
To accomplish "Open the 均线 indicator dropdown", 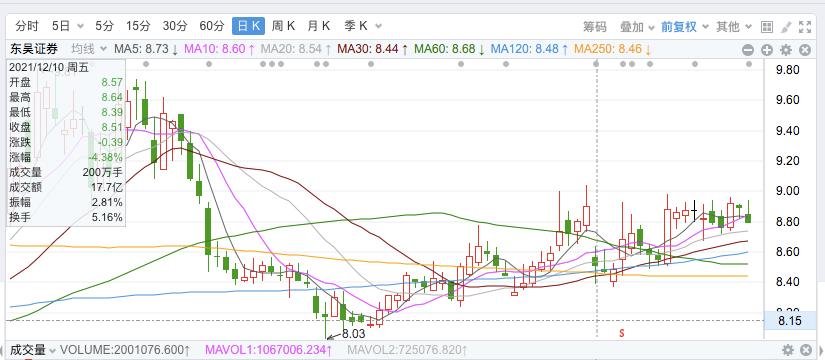I will point(89,49).
